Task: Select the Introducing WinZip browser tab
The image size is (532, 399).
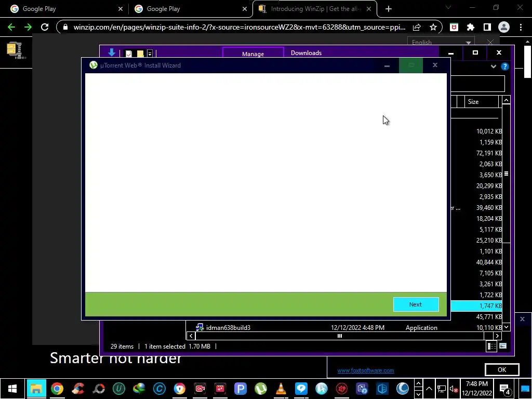Action: point(314,9)
